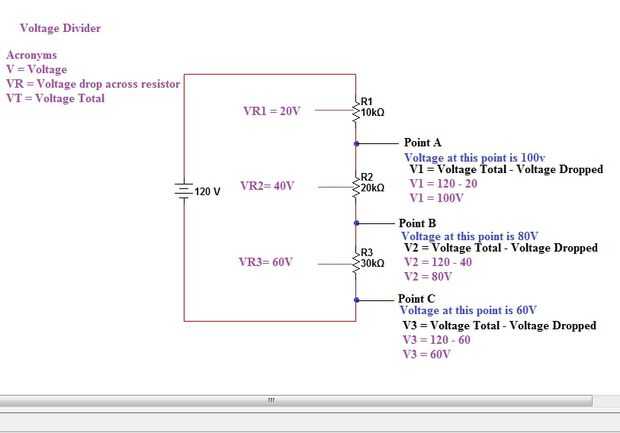
Task: Click 'V2 = Voltage Total - Voltage Dropped'
Action: pyautogui.click(x=501, y=248)
